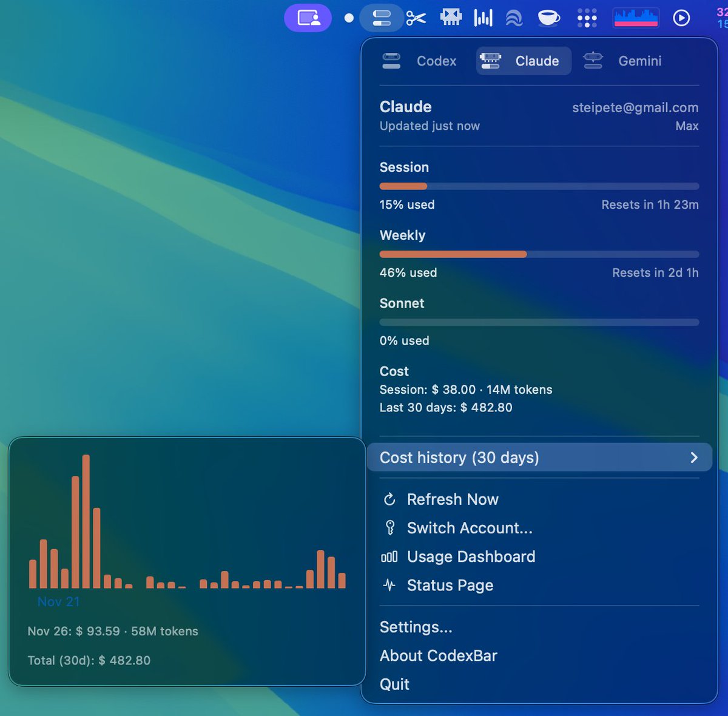Open Settings from the menu

click(416, 627)
